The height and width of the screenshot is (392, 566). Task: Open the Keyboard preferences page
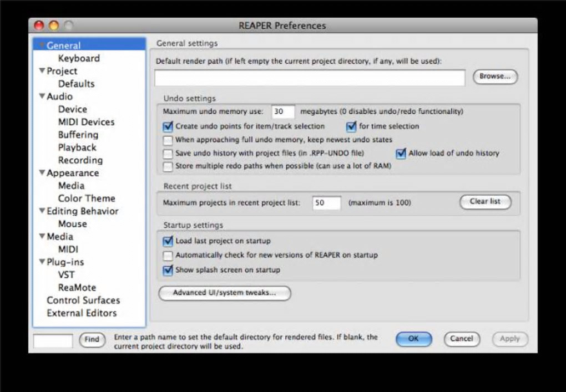coord(79,58)
